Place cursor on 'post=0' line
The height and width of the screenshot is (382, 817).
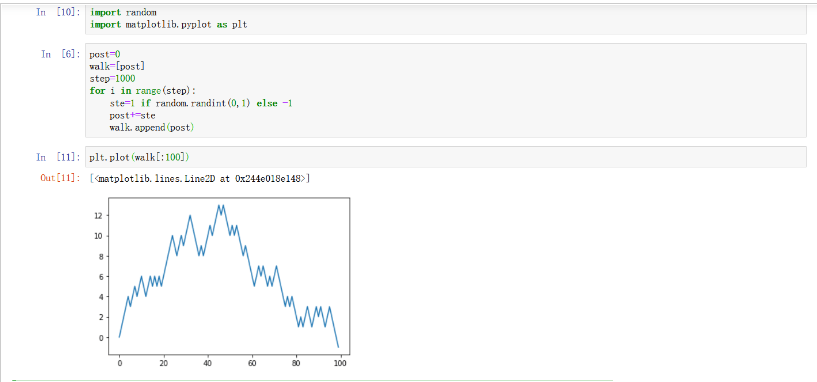[105, 54]
